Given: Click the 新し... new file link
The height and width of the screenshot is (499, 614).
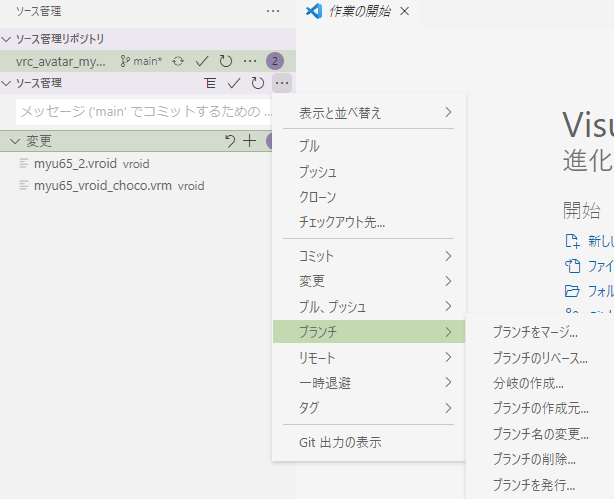Looking at the screenshot, I should pos(601,241).
